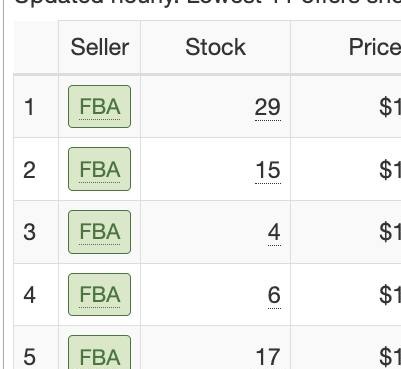
Task: Select row number 5 cell
Action: point(36,347)
